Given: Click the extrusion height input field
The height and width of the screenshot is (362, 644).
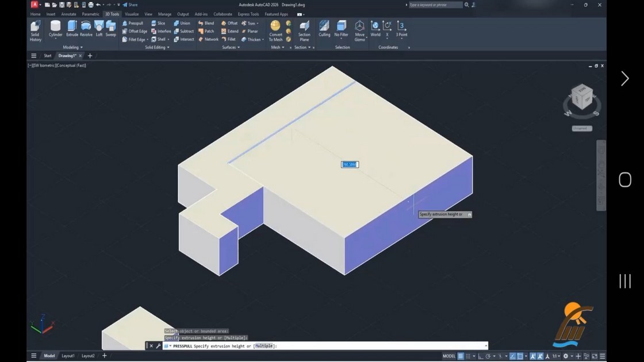Looking at the screenshot, I should tap(350, 164).
